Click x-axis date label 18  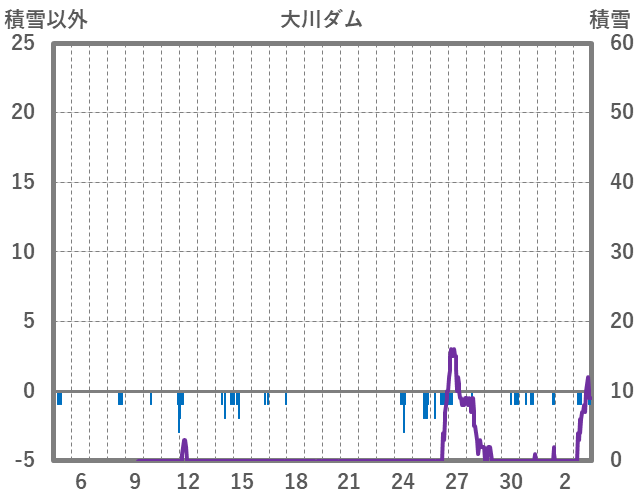tap(295, 480)
